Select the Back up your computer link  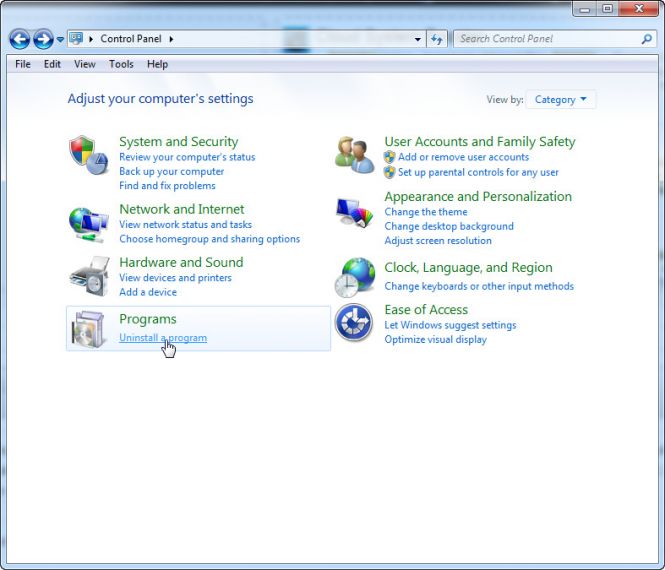point(171,171)
